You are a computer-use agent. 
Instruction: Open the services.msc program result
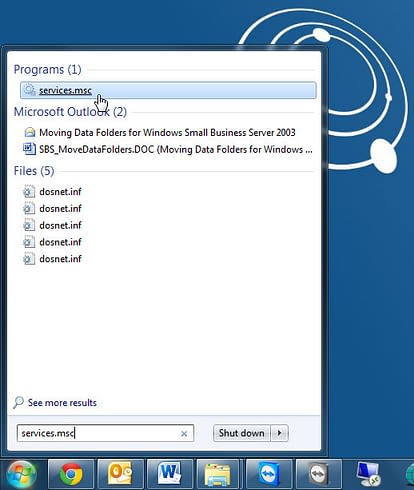pyautogui.click(x=168, y=90)
